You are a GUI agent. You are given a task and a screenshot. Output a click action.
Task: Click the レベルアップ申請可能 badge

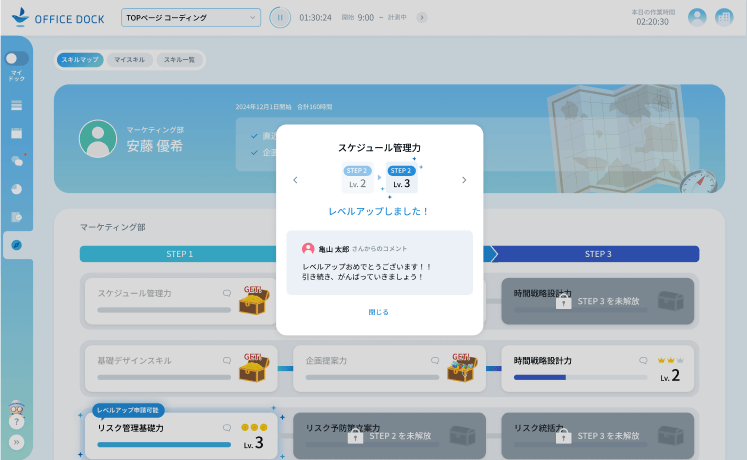[x=128, y=410]
